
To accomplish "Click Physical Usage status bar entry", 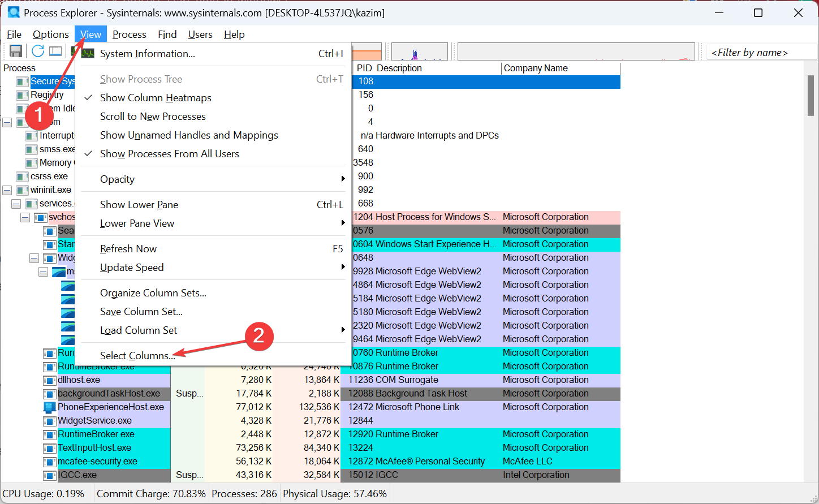I will 335,494.
